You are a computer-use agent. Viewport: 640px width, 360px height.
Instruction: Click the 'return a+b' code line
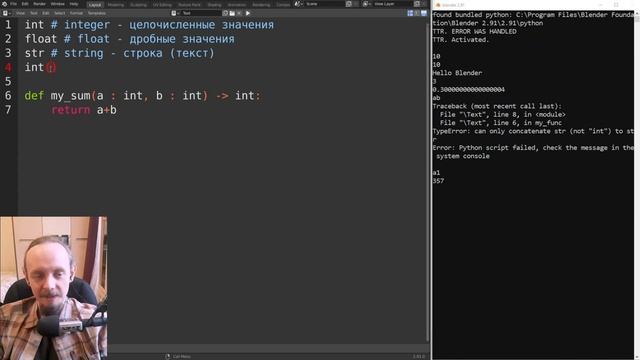[x=84, y=110]
